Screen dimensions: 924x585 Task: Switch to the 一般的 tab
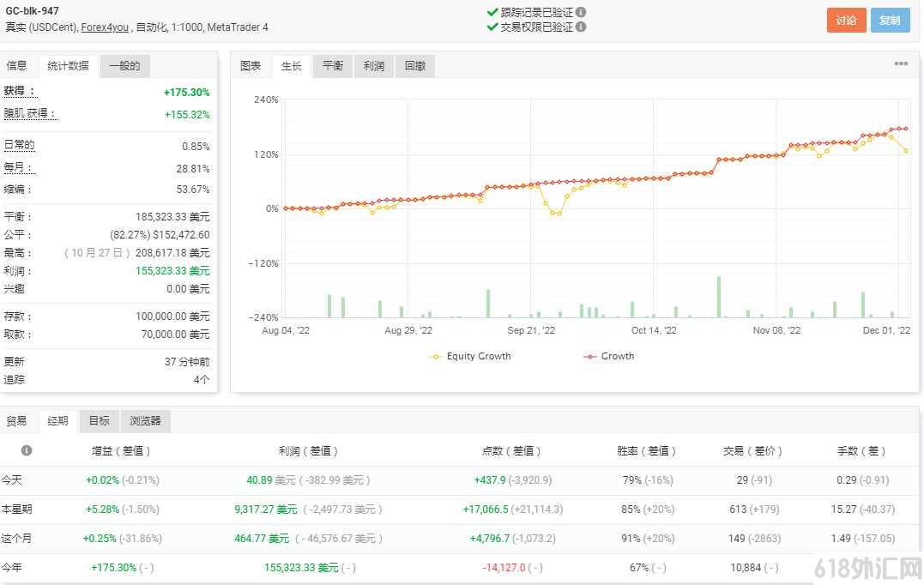coord(124,65)
